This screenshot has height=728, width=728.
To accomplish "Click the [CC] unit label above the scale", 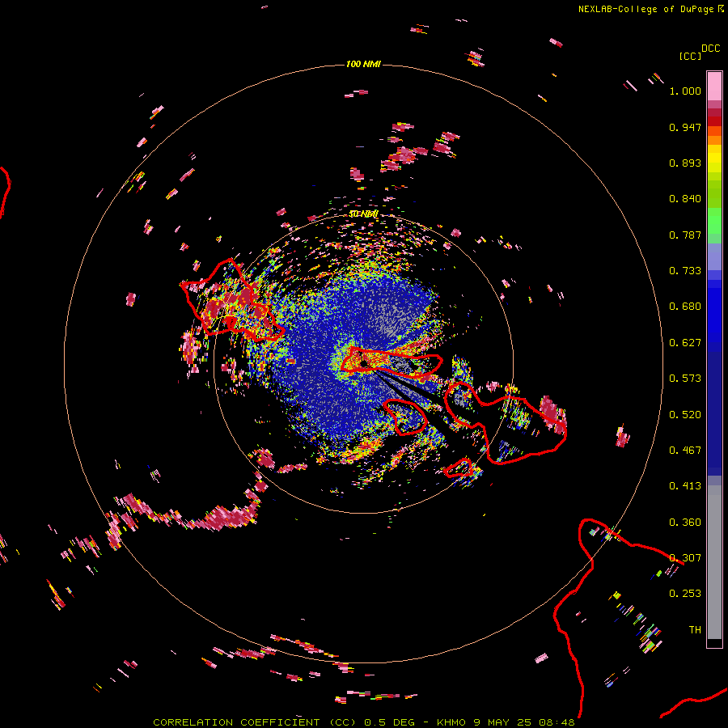I will (689, 56).
